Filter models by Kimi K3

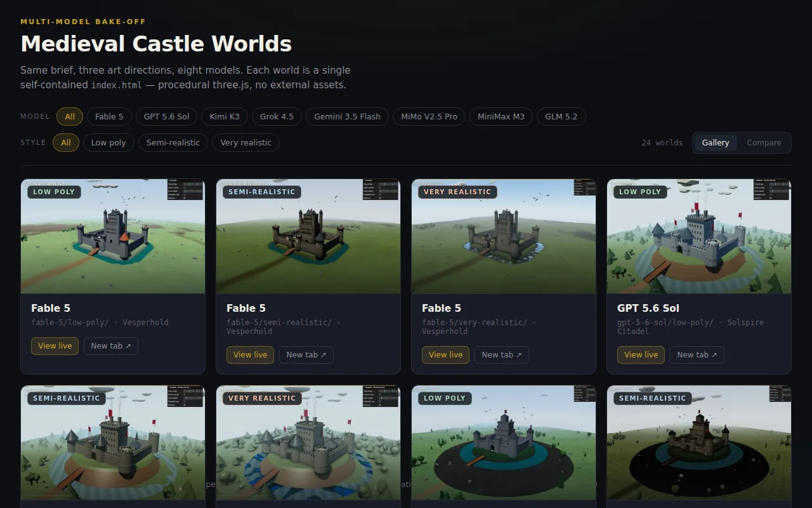click(x=225, y=116)
